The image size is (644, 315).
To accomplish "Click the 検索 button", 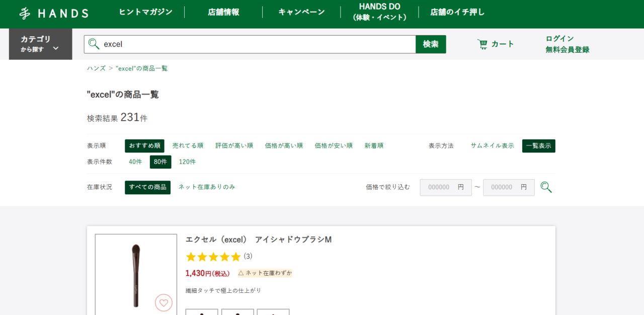I will point(431,44).
